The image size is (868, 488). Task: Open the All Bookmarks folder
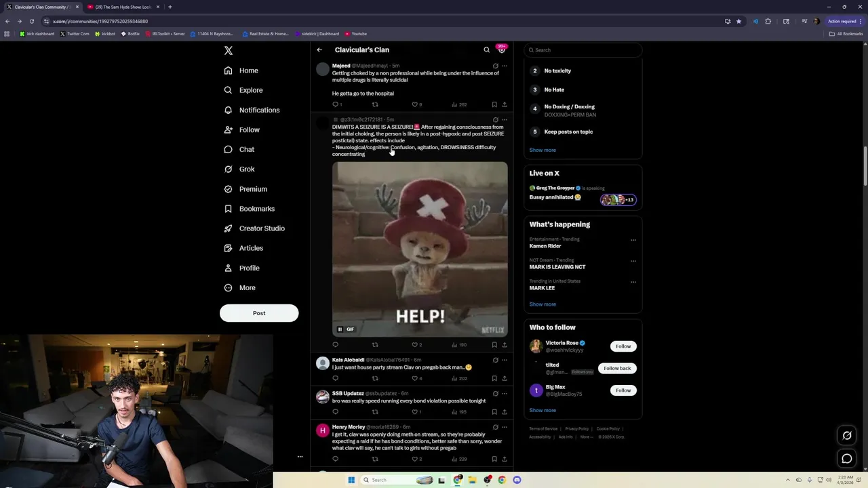pyautogui.click(x=846, y=34)
